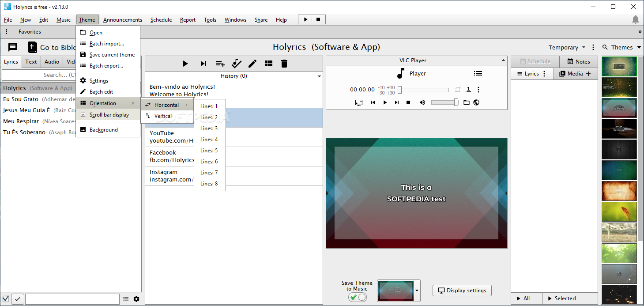
Task: Expand the Horizontal submenu
Action: [x=167, y=105]
